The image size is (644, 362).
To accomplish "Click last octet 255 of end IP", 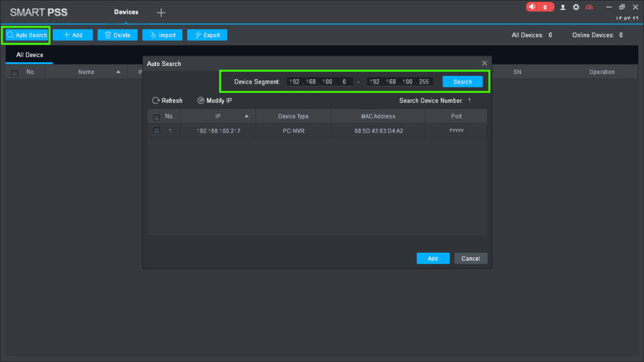I will pyautogui.click(x=424, y=82).
